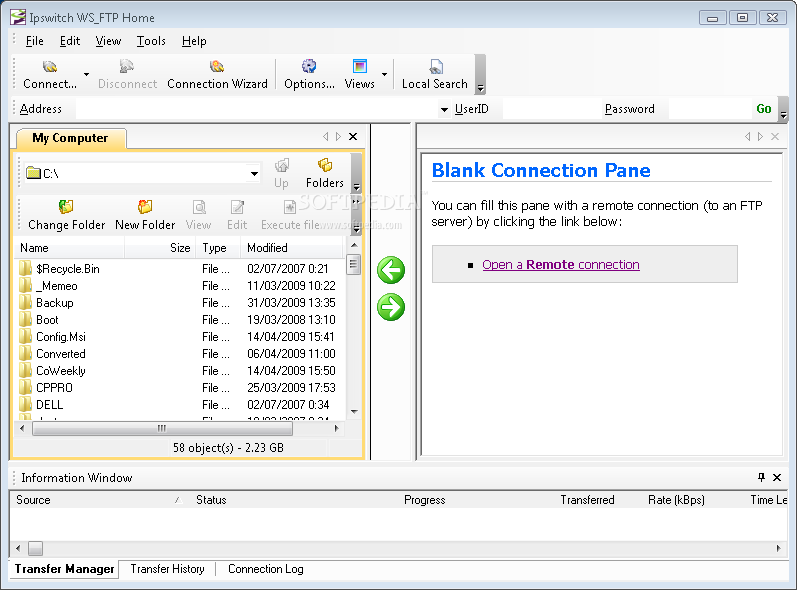The height and width of the screenshot is (590, 797).
Task: Click the Backup folder icon
Action: point(25,302)
